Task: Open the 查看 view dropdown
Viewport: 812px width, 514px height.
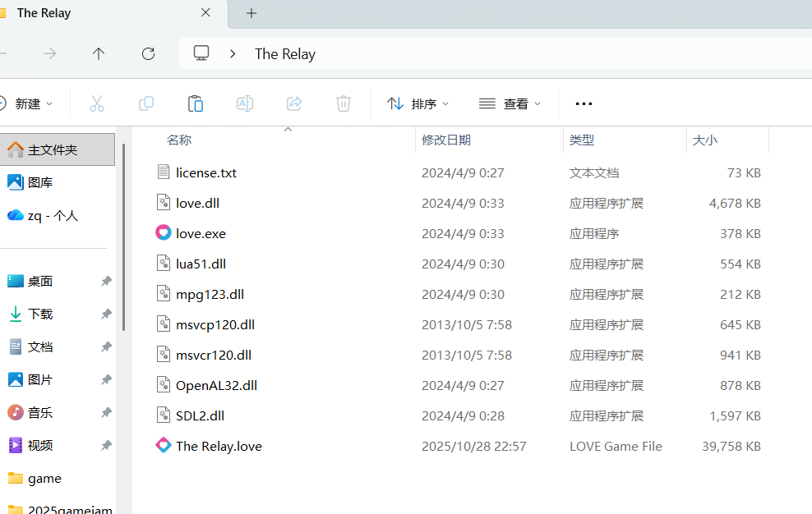Action: [x=510, y=103]
